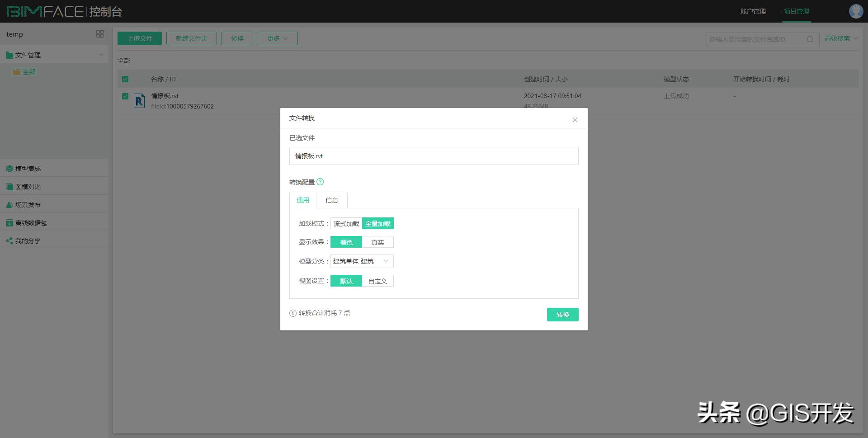
Task: Click the 新建文件夹 button
Action: click(x=192, y=38)
